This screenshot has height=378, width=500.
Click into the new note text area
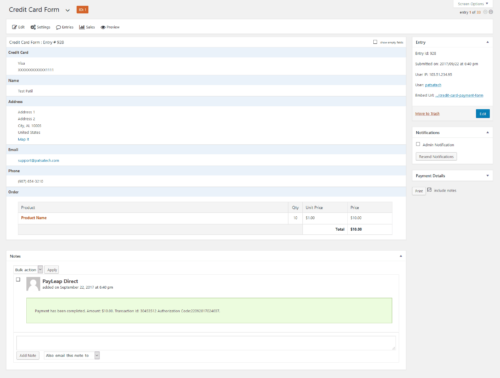pos(206,343)
